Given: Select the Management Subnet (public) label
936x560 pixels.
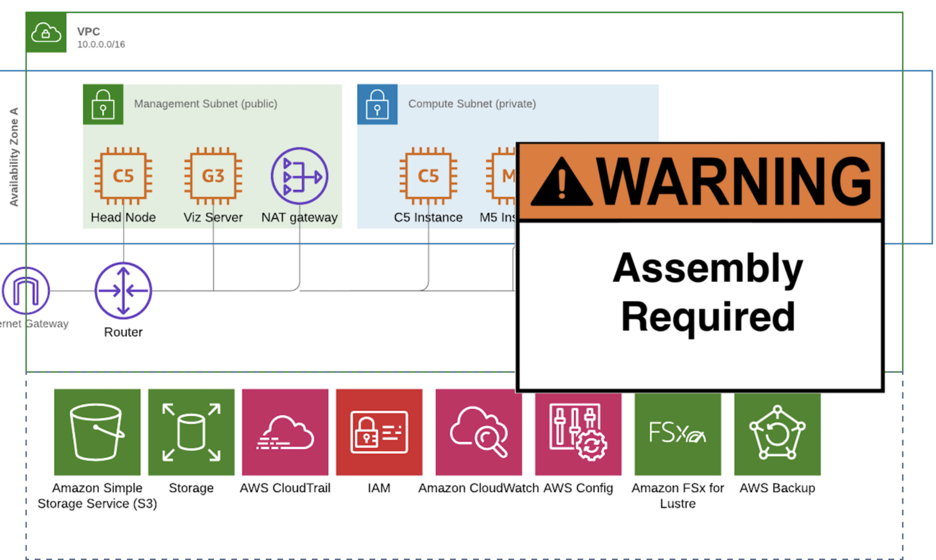Looking at the screenshot, I should (x=206, y=104).
